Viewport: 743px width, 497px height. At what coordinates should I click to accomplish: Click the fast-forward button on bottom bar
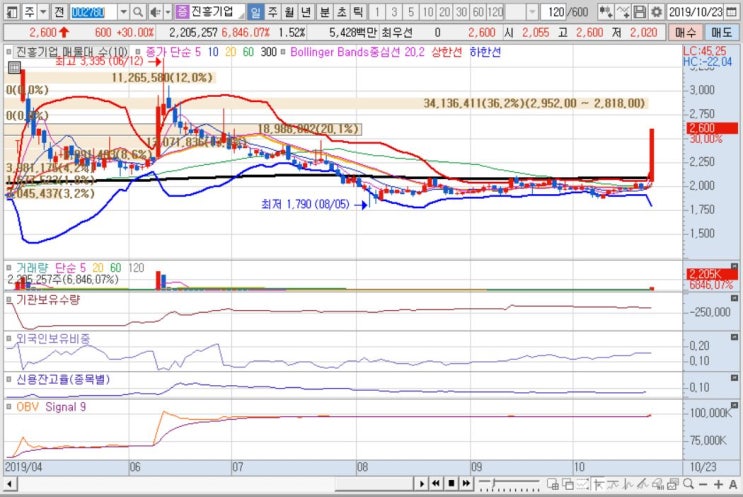click(466, 484)
